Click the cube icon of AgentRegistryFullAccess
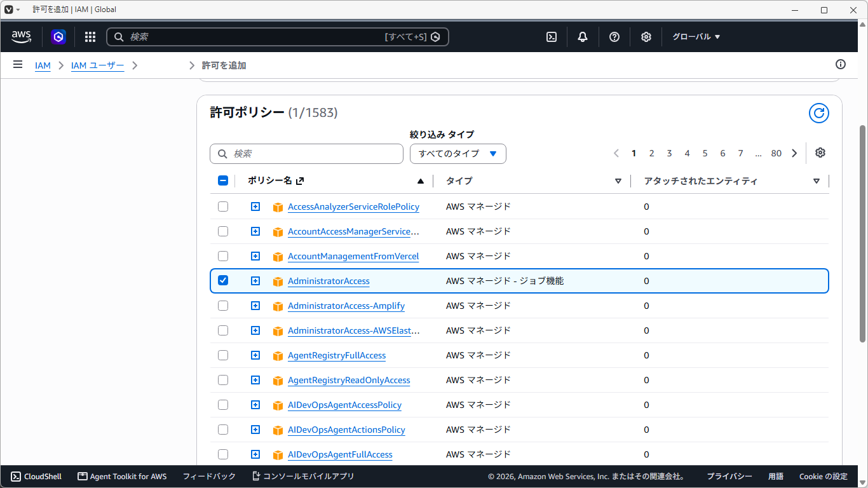This screenshot has height=488, width=868. pos(278,356)
